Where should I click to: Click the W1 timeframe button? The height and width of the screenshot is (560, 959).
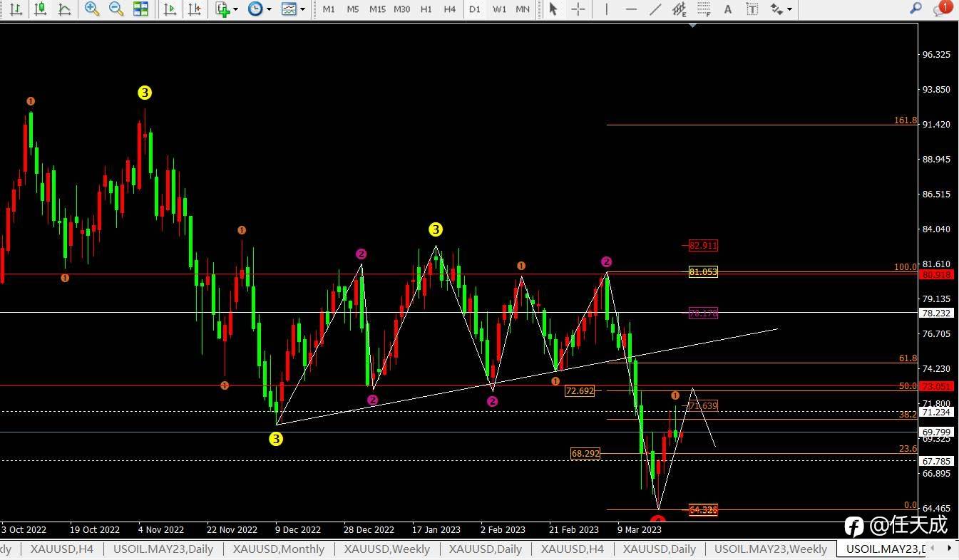click(499, 9)
